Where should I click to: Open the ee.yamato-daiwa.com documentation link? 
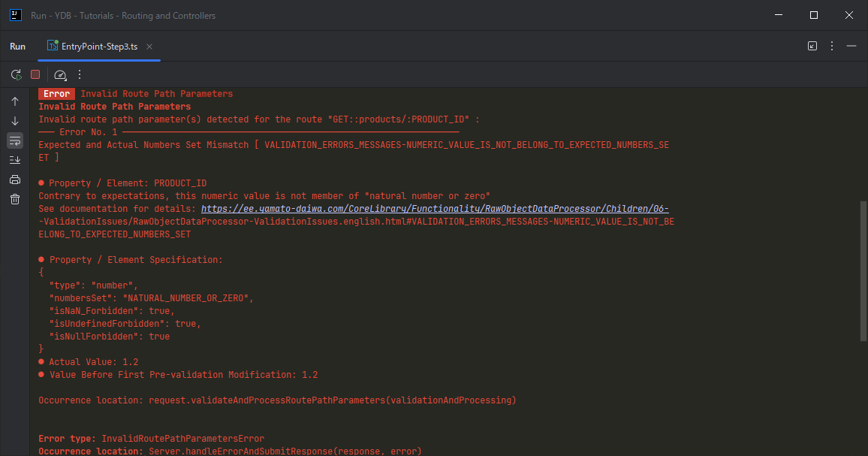click(x=435, y=209)
